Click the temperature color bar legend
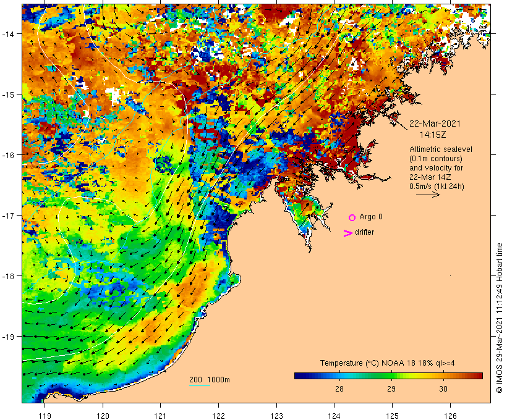 tap(388, 376)
